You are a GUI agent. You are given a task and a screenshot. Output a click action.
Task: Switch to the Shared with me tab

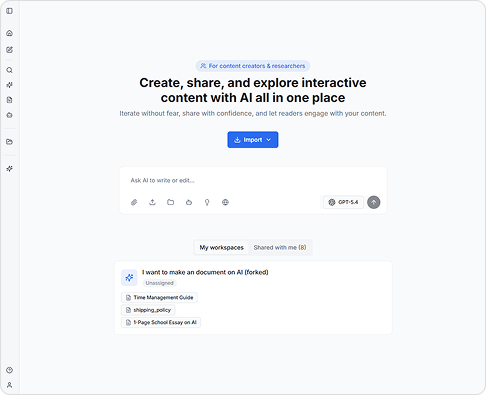coord(280,247)
